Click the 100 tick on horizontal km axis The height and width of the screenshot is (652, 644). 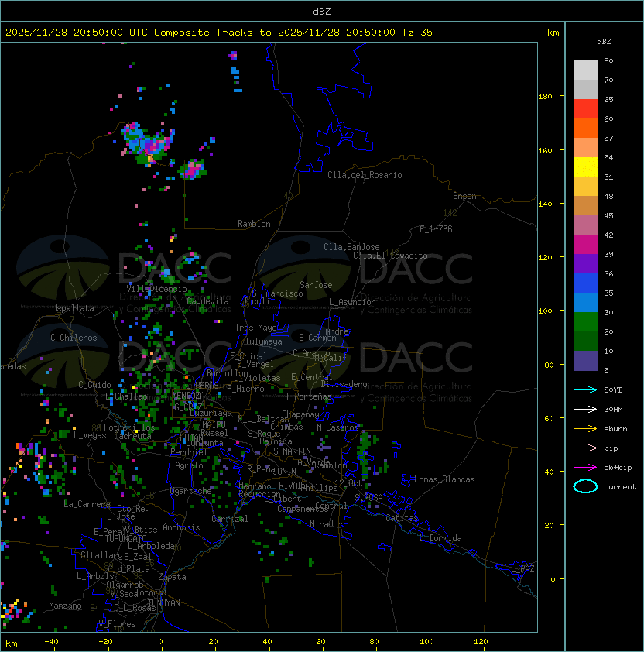[426, 642]
